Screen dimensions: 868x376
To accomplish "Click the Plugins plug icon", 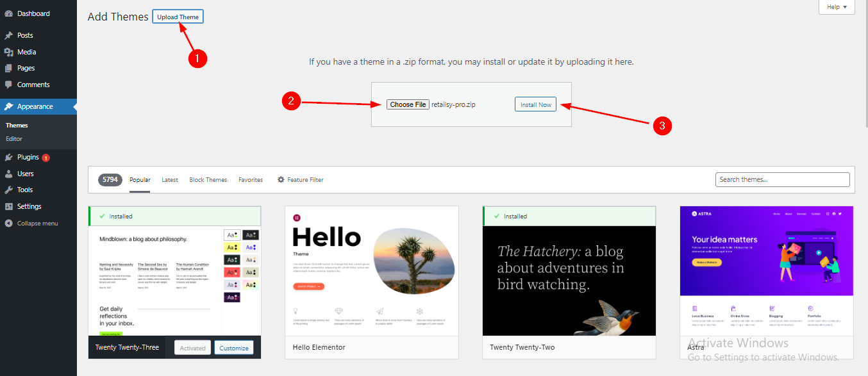I will pyautogui.click(x=8, y=157).
